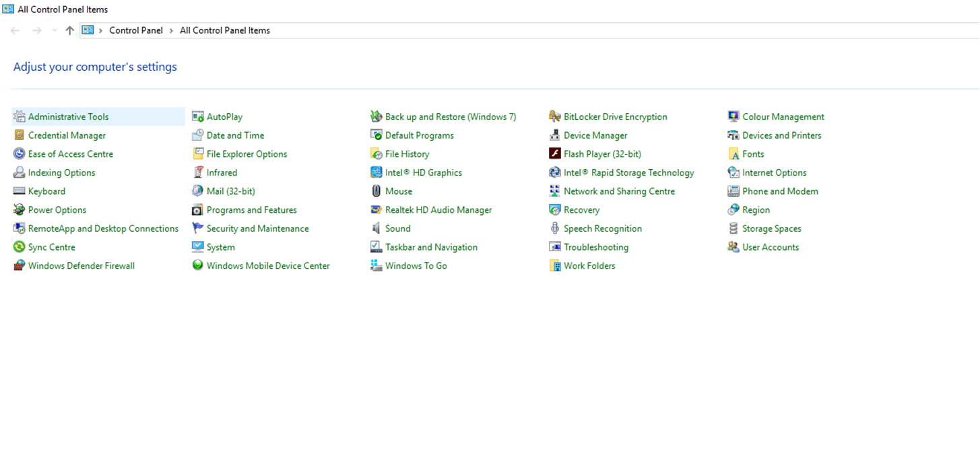
Task: Open the Sound speaker icon
Action: point(377,229)
